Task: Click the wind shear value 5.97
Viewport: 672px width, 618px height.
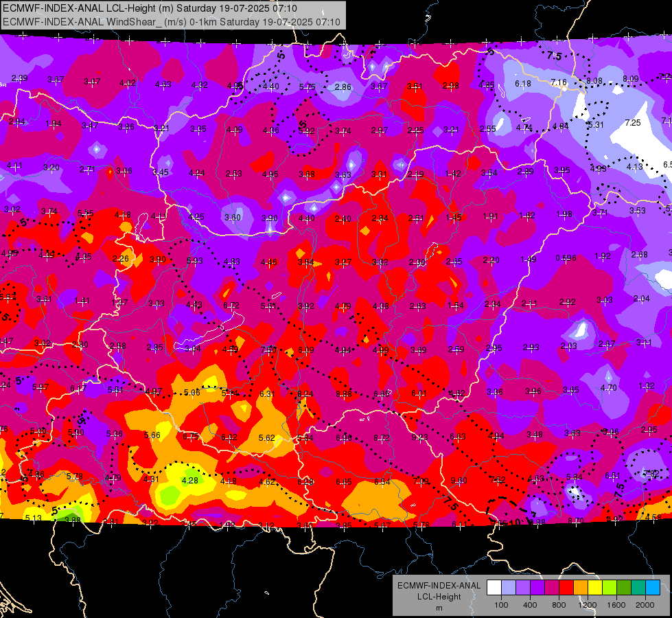Action: click(40, 387)
